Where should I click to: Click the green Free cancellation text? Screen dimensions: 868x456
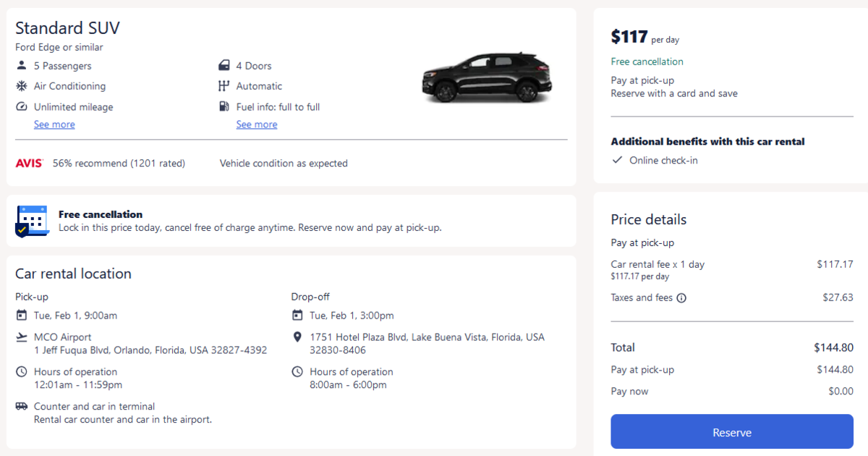point(647,62)
